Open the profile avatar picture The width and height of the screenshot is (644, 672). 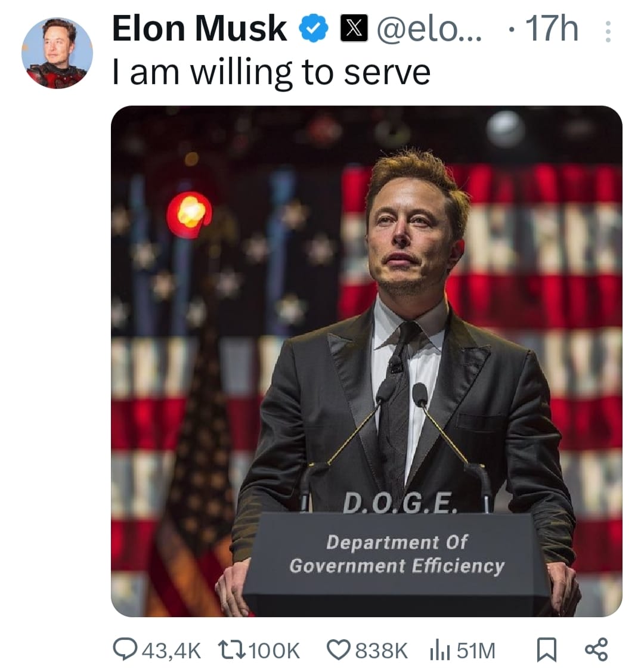57,53
